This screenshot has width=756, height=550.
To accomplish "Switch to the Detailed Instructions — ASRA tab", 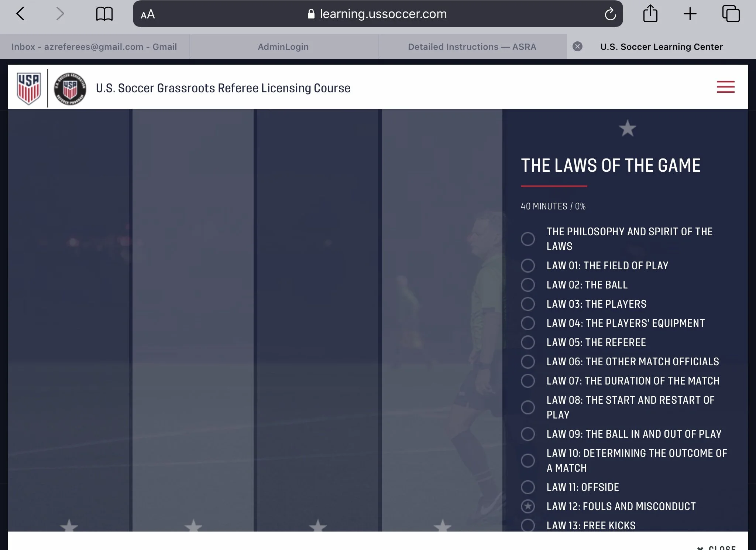I will [x=472, y=47].
